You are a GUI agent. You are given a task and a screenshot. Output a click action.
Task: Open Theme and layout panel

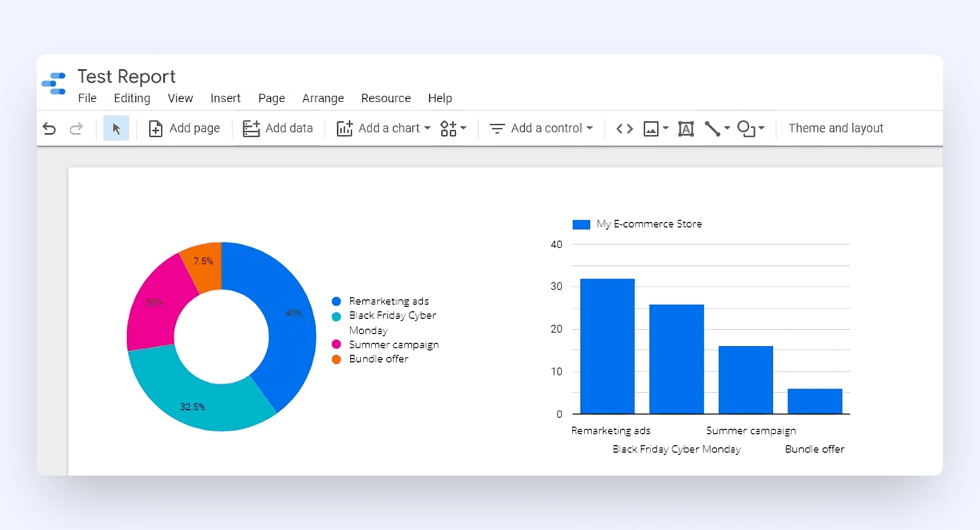click(836, 128)
